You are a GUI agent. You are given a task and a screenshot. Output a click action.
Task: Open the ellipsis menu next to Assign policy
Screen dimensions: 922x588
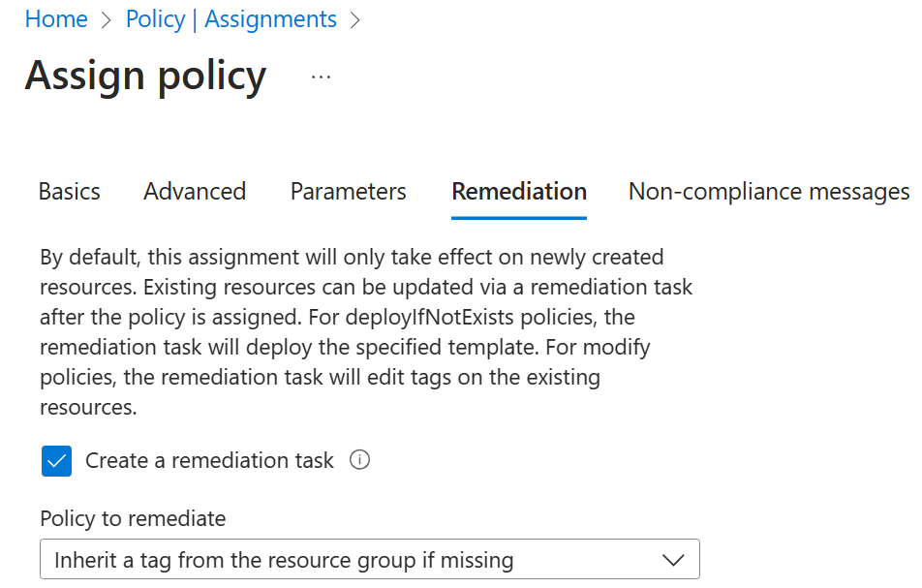320,76
